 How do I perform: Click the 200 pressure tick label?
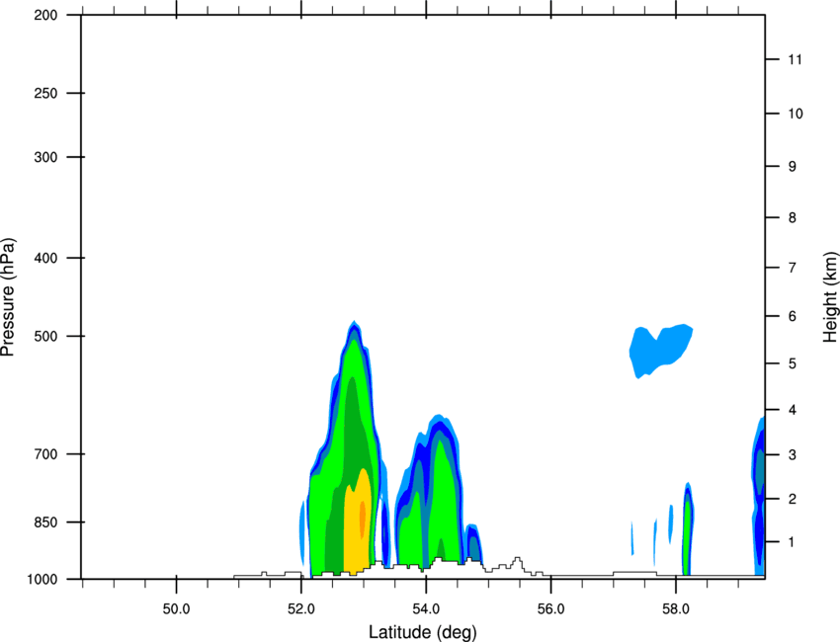(45, 15)
